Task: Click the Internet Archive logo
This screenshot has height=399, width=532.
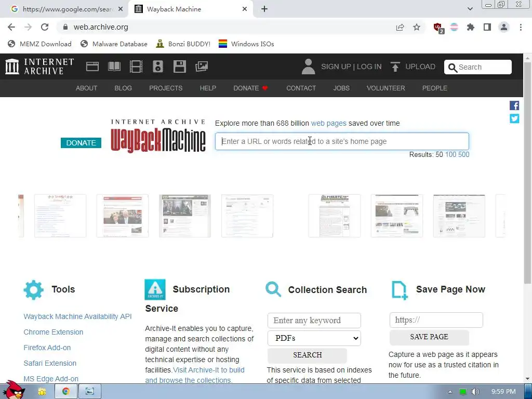Action: click(x=39, y=66)
